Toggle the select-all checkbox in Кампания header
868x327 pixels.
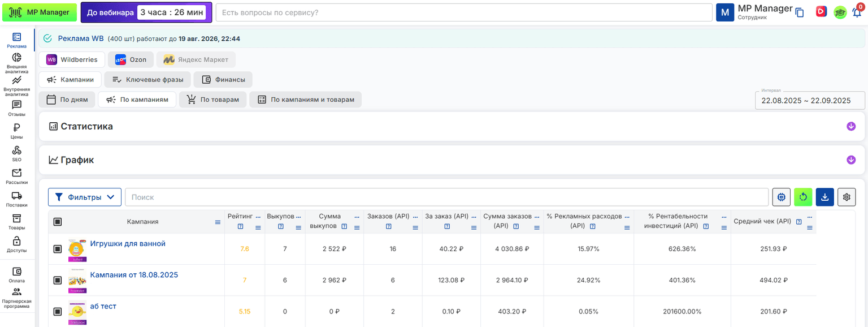57,222
